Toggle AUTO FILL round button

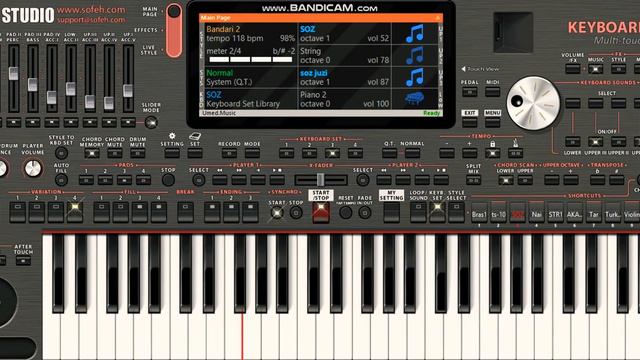click(61, 180)
